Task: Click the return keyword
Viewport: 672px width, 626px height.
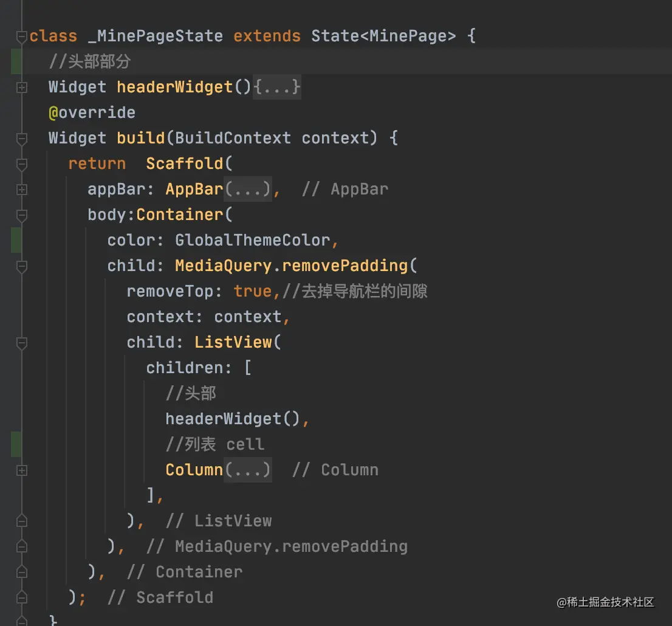Action: click(97, 163)
